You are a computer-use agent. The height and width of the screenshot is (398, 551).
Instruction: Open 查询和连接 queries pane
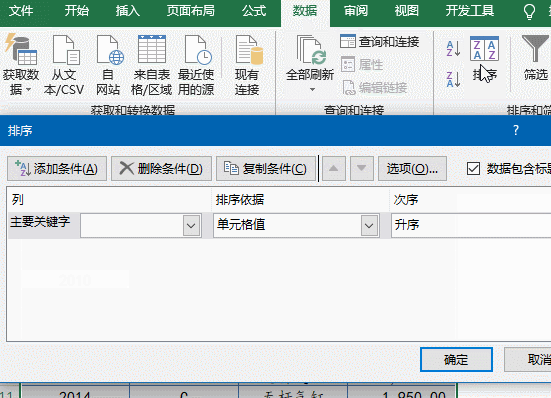click(x=380, y=42)
